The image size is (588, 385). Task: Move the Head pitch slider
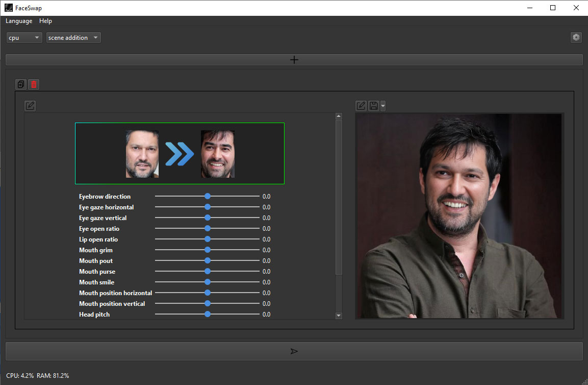pyautogui.click(x=207, y=314)
